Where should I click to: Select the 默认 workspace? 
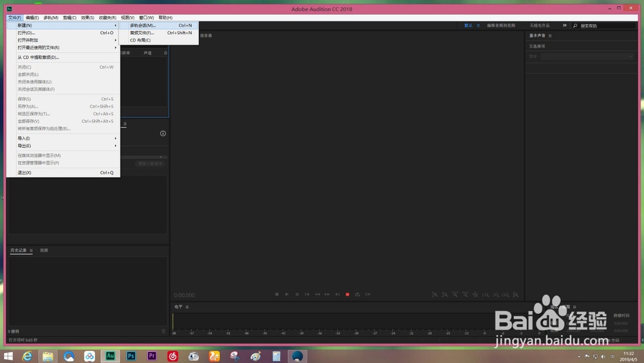tap(468, 26)
